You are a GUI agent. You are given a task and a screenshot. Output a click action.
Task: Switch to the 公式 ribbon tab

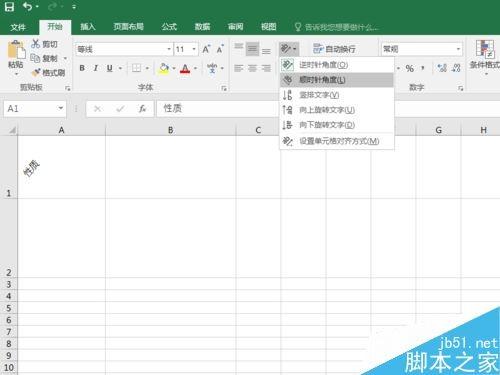point(169,27)
